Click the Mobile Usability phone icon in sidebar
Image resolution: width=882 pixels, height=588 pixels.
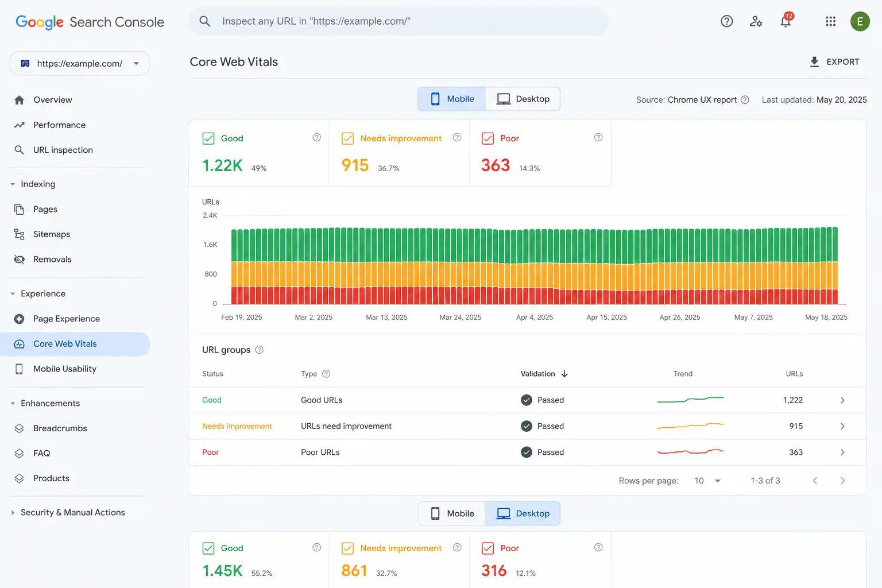click(19, 369)
